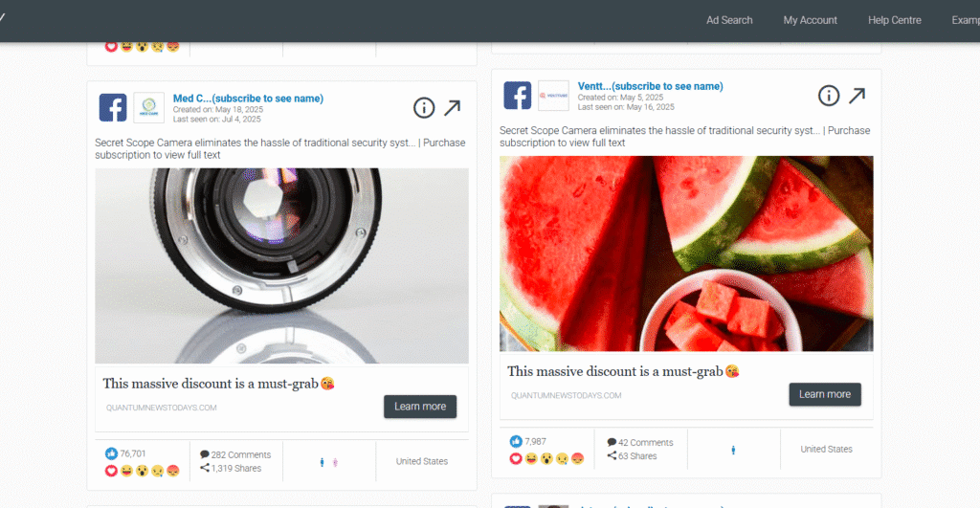Click Ventt advertiser page logo
Viewport: 980px width, 508px height.
pyautogui.click(x=554, y=96)
